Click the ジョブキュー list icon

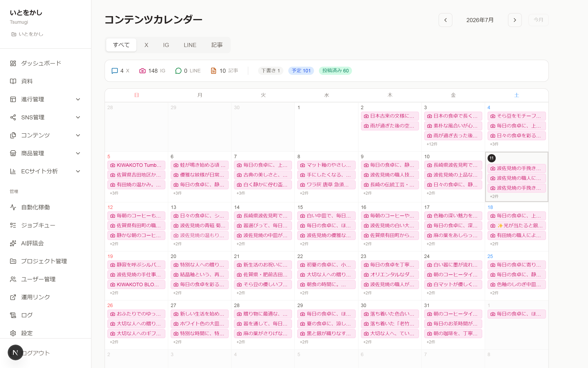click(x=13, y=225)
